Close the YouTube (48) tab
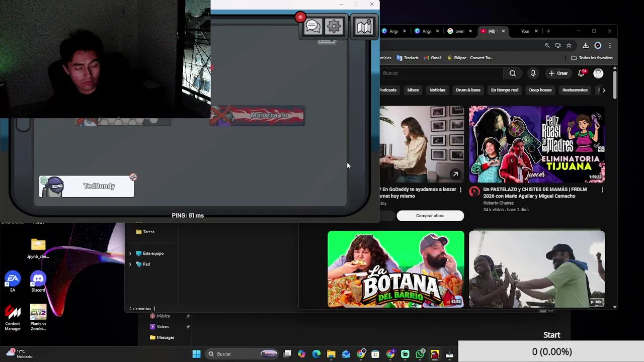The width and height of the screenshot is (644, 362). click(503, 31)
